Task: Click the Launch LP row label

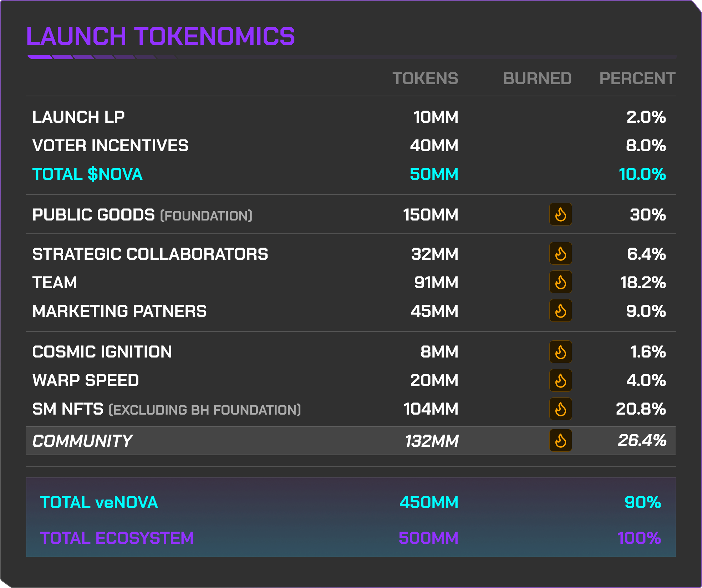Action: 78,117
